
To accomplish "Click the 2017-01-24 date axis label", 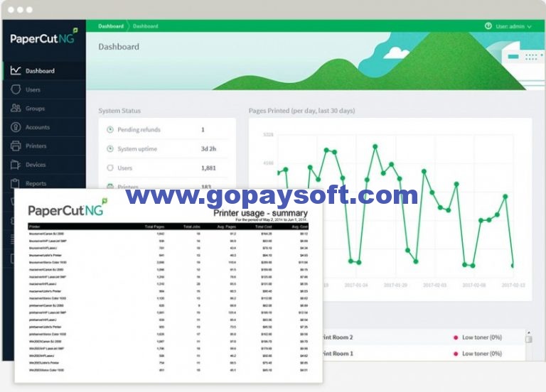I will (356, 285).
